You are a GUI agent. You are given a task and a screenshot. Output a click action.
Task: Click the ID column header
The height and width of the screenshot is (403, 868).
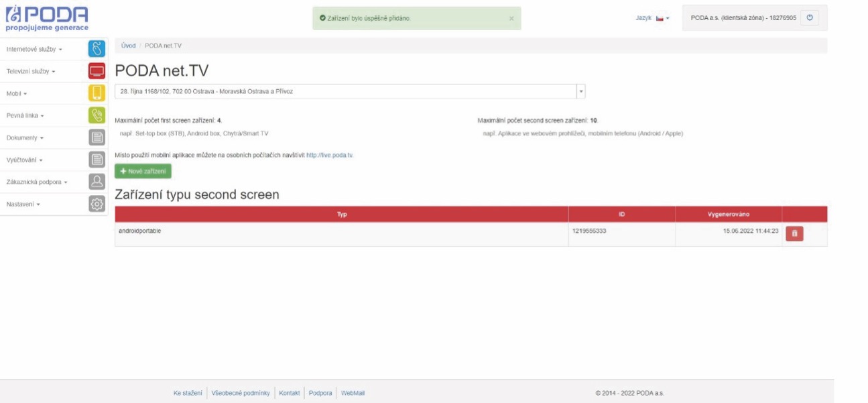(622, 214)
